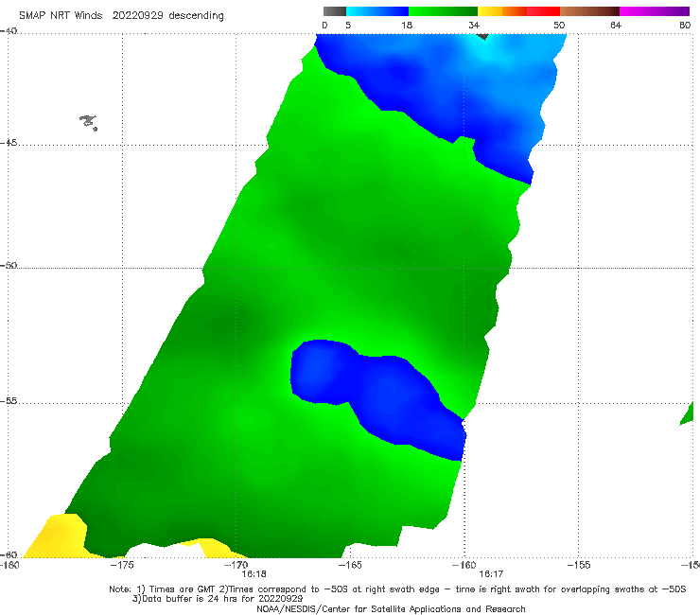Click the 'Note: 1) Times are GMT' footnote line
Viewport: 700px width, 615px height.
tap(397, 589)
